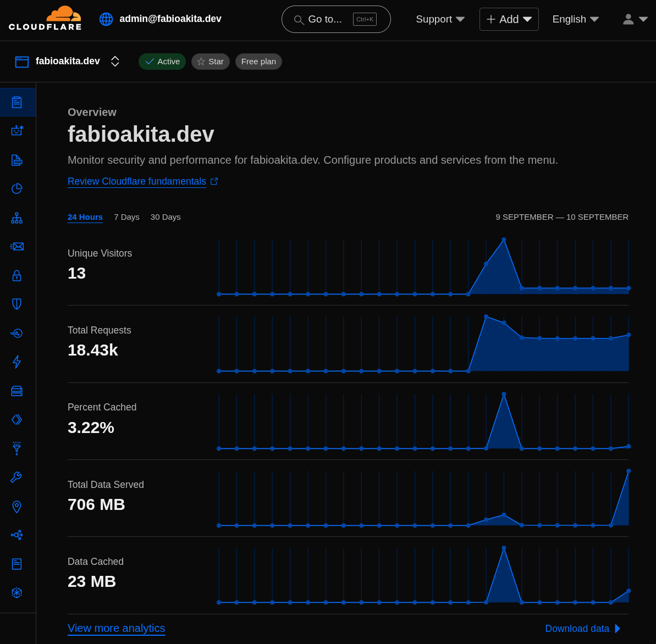The image size is (656, 644).
Task: Click the 18.43k requests value
Action: pos(93,350)
